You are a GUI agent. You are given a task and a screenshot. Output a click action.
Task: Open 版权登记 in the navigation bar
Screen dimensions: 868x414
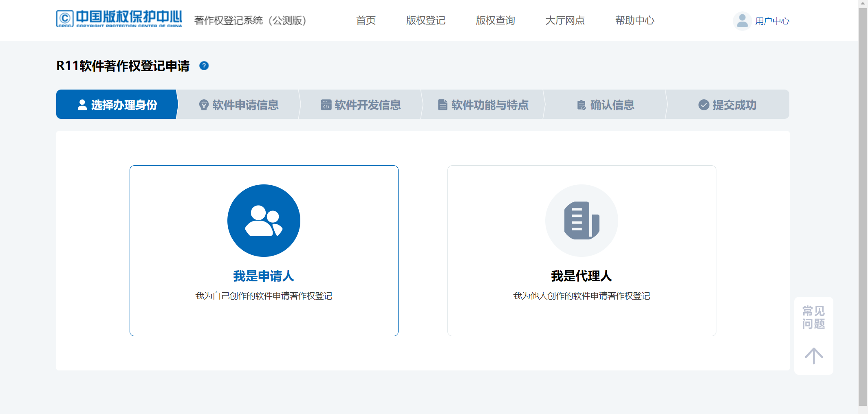(426, 20)
